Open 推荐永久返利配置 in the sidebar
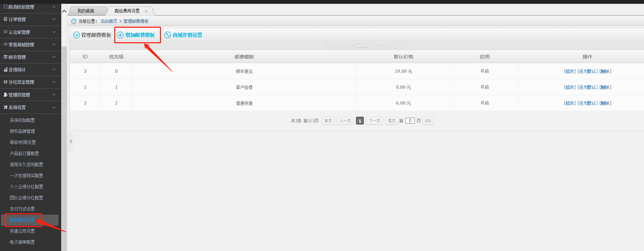 [x=26, y=164]
